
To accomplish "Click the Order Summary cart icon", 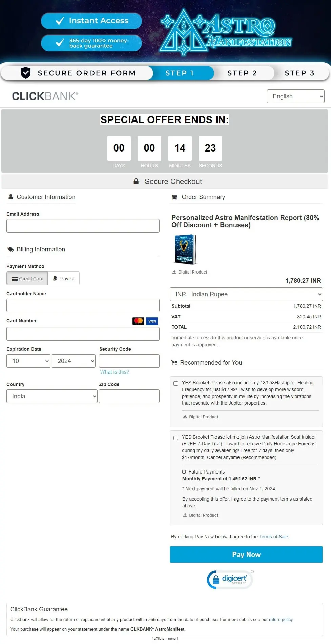I will [174, 197].
